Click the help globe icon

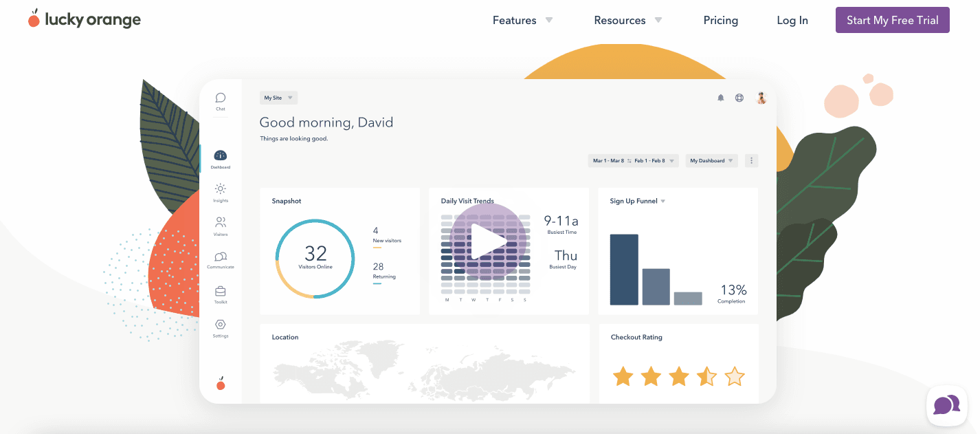[739, 98]
